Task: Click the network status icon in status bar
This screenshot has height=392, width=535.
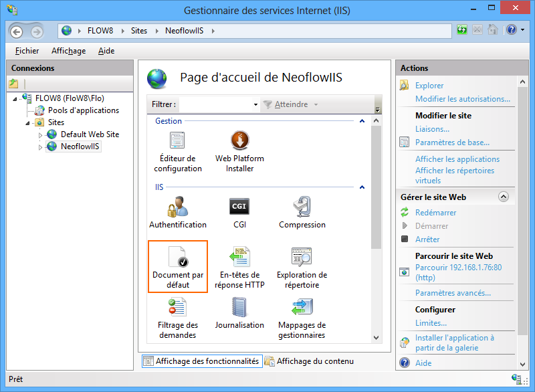Action: 516,379
